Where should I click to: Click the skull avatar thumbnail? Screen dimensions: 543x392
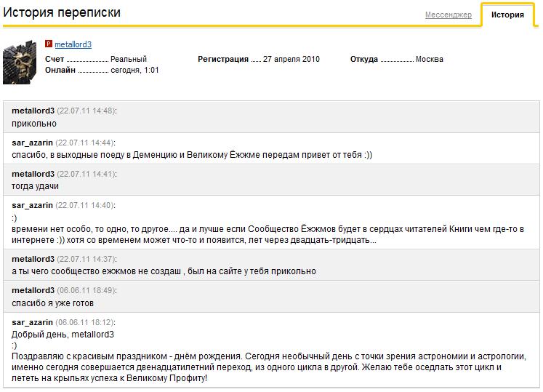tap(20, 63)
